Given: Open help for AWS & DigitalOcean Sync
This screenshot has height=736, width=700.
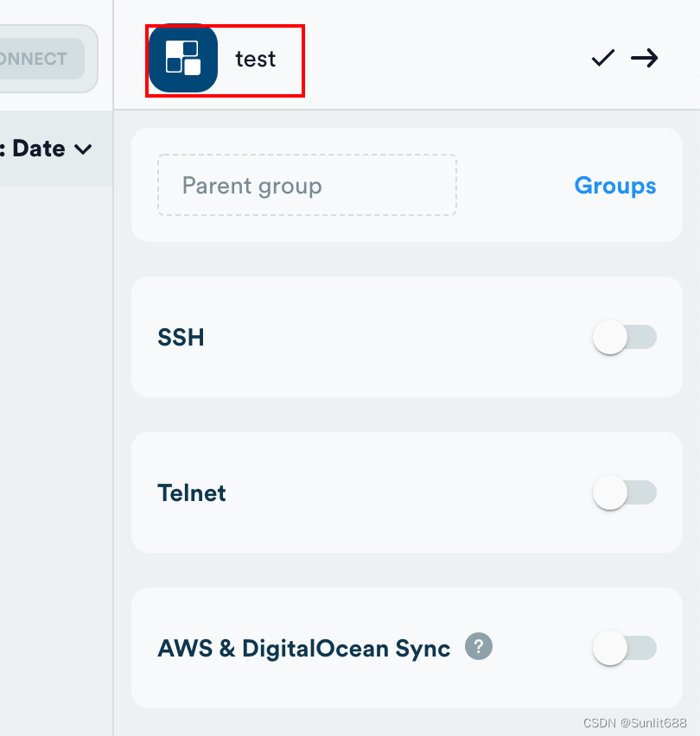Looking at the screenshot, I should pyautogui.click(x=478, y=646).
